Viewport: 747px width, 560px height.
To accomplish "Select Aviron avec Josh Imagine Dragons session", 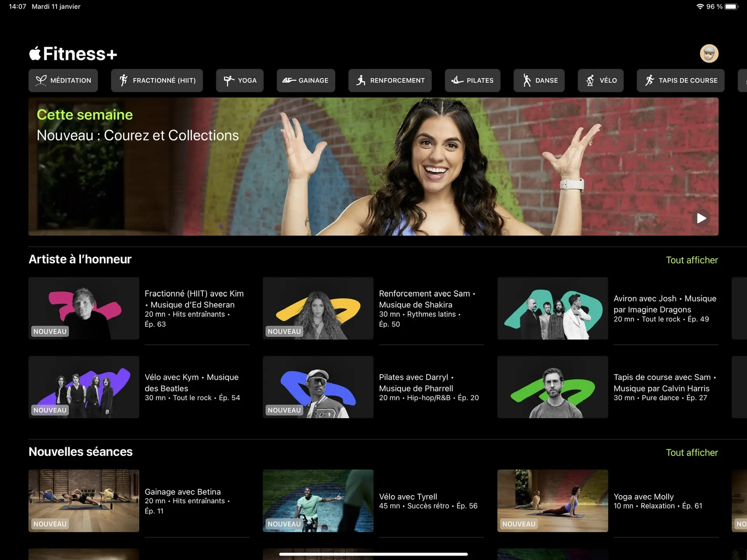I will point(552,308).
